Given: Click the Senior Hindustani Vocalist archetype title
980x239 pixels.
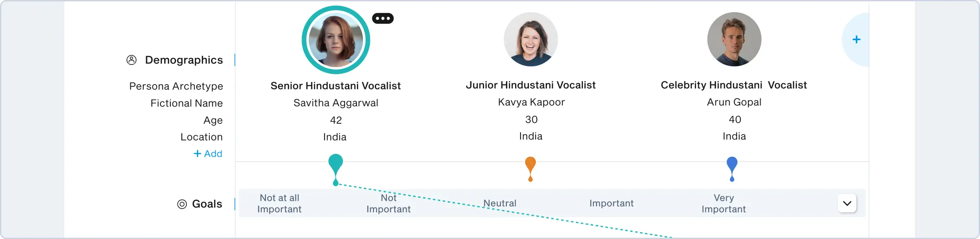Looking at the screenshot, I should [335, 86].
